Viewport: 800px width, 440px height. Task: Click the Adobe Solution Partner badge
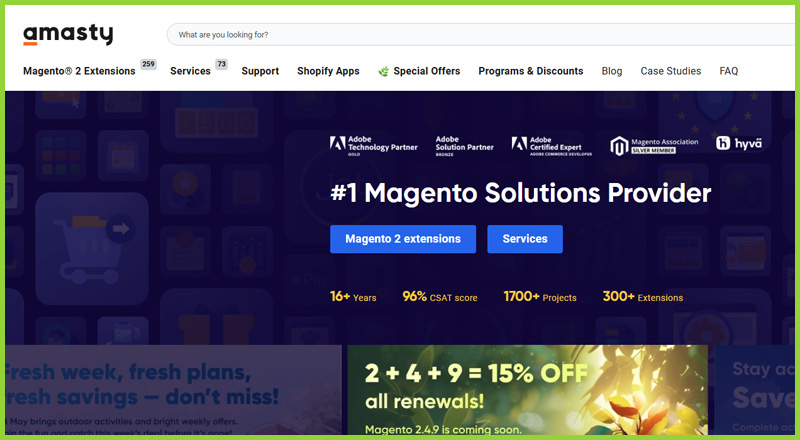pos(464,145)
